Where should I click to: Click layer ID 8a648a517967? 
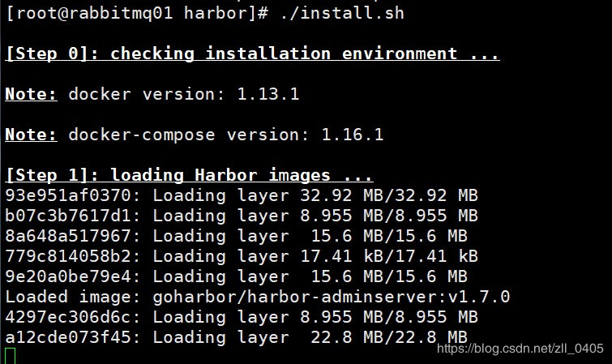point(71,236)
